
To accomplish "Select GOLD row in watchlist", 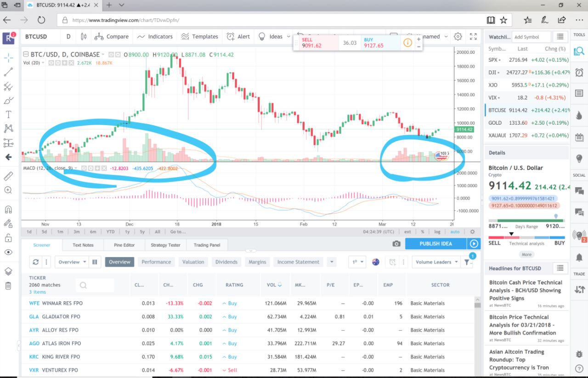I will [x=527, y=123].
